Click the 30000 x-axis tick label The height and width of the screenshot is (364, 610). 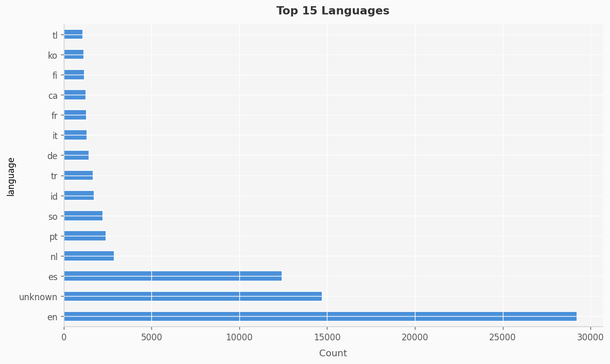click(590, 337)
